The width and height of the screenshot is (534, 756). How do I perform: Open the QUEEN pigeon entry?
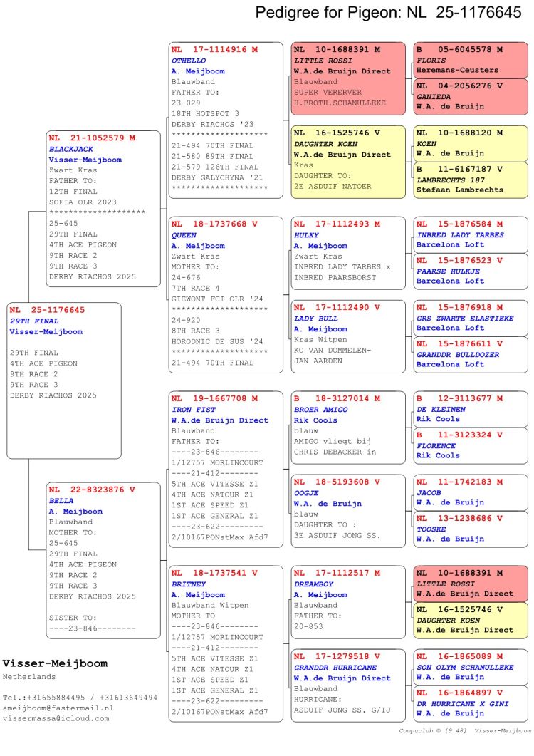[x=226, y=294]
